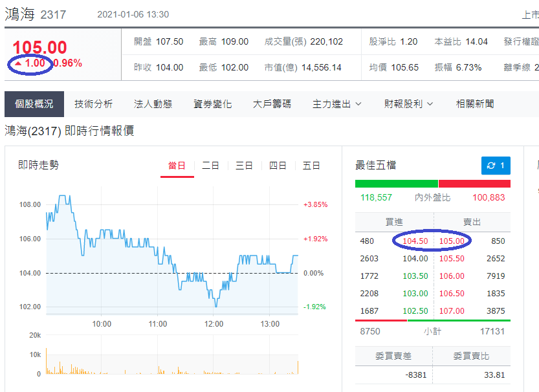The height and width of the screenshot is (392, 539).
Task: Click the current price 105.00 headline
Action: [x=39, y=47]
